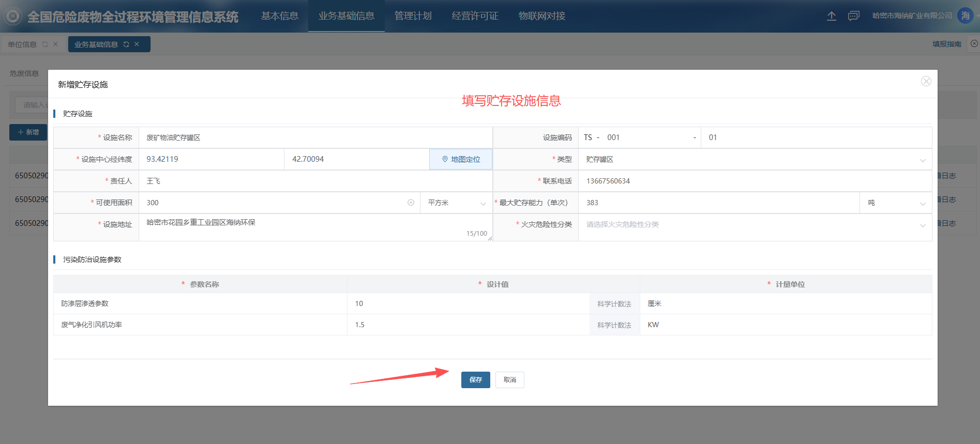Close the 单位信息 tab with its X
The height and width of the screenshot is (444, 980).
(55, 44)
